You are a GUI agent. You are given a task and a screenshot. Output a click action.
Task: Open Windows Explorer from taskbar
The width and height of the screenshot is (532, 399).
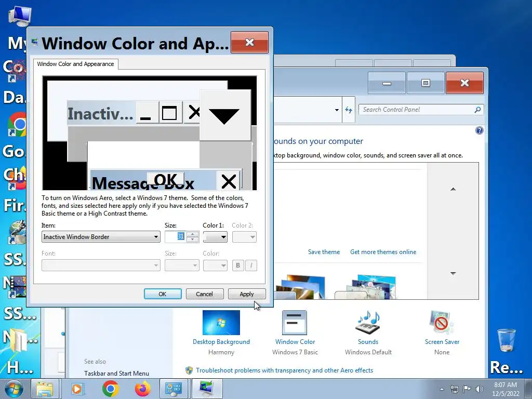(45, 389)
